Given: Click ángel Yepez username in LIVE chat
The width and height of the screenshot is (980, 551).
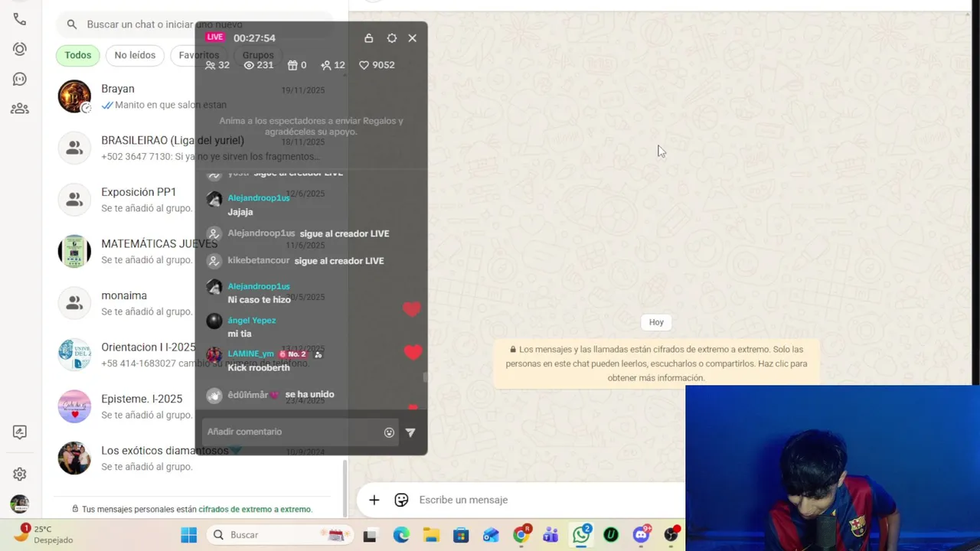Looking at the screenshot, I should (x=252, y=321).
